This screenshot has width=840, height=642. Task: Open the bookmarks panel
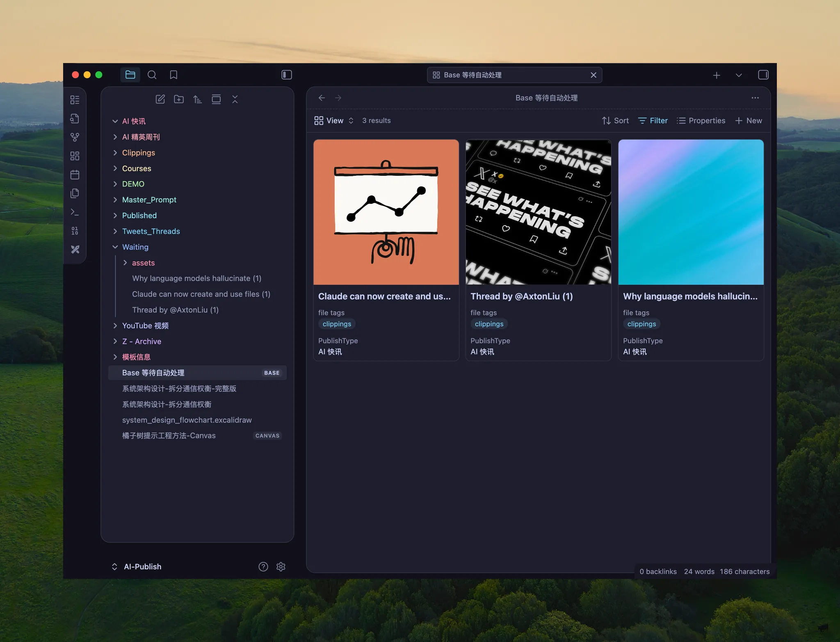[173, 75]
